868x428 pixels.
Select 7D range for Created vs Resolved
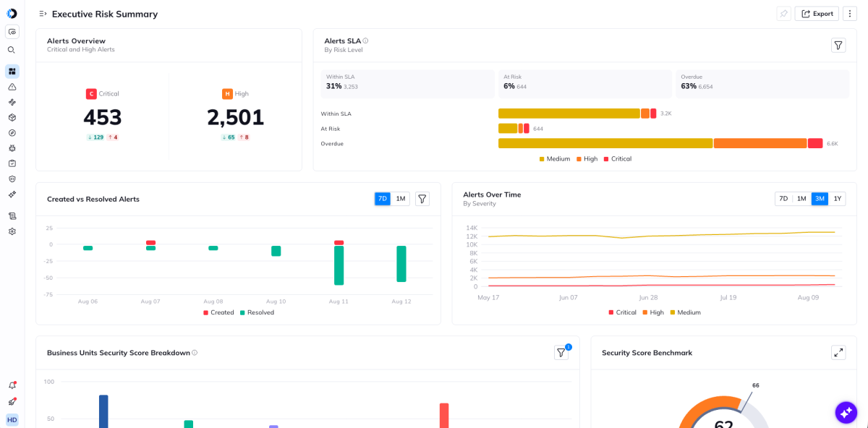point(383,199)
